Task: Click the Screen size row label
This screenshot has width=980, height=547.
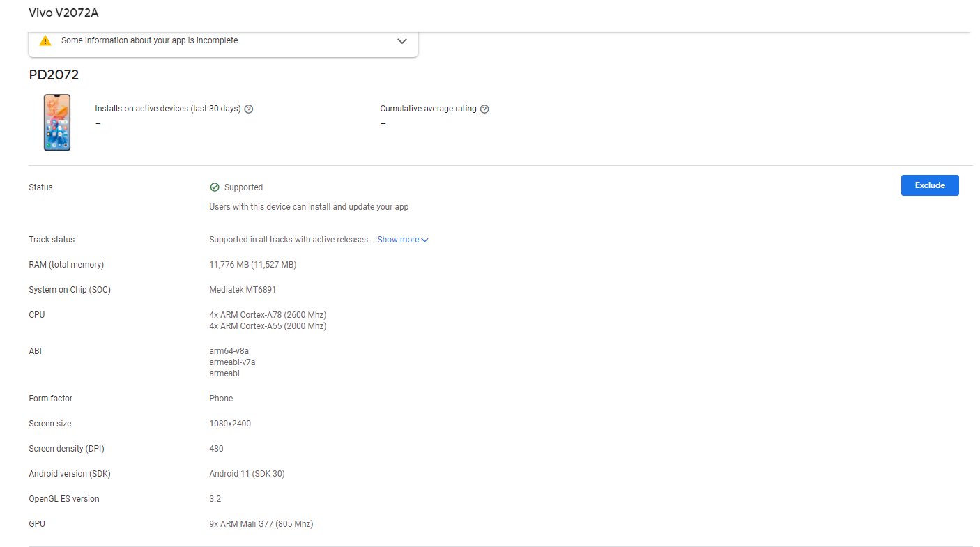Action: point(50,424)
